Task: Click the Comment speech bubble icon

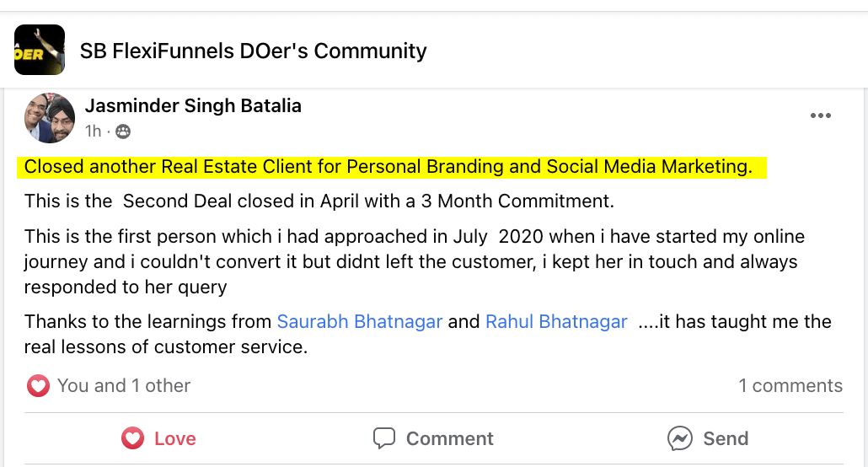Action: [x=384, y=438]
